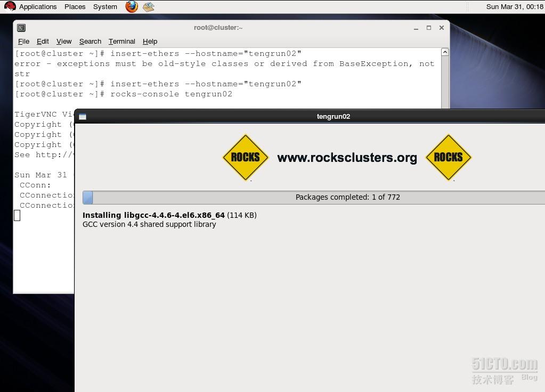Click the terminal window icon in title bar

tap(21, 28)
